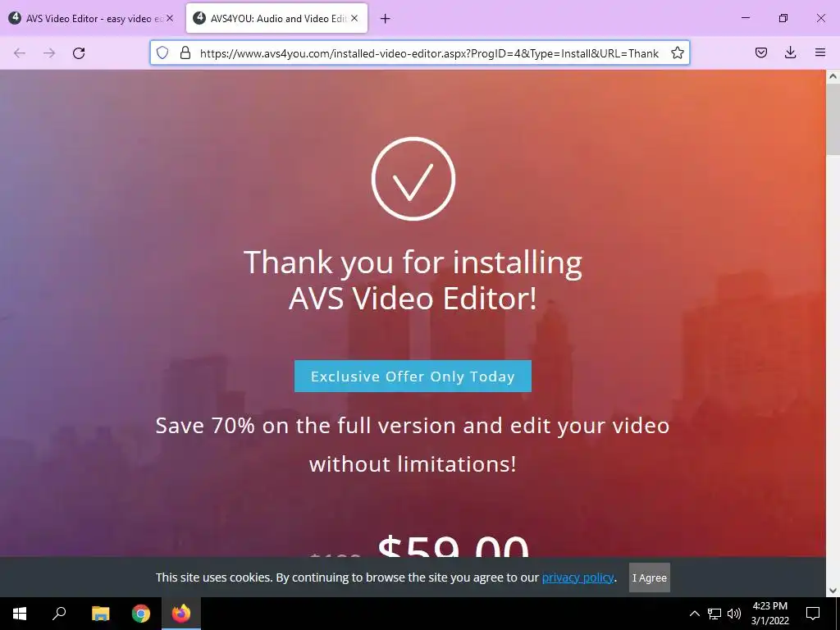View site security padlock info

185,53
